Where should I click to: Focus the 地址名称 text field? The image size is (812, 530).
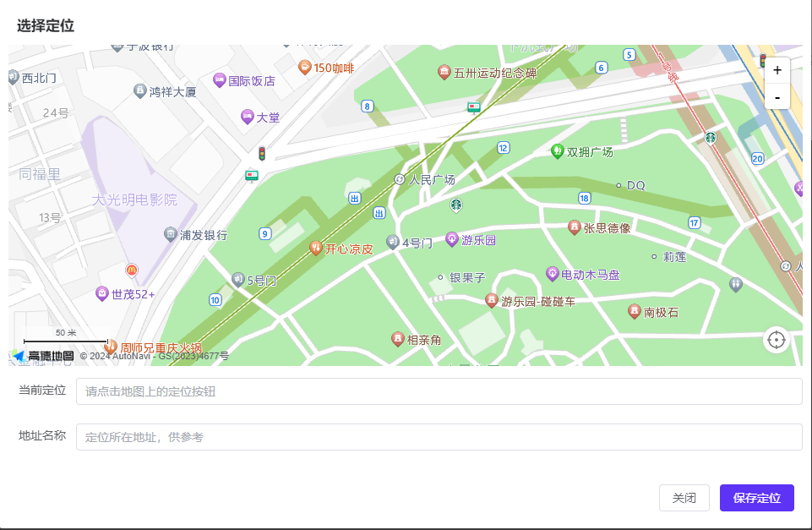click(439, 437)
